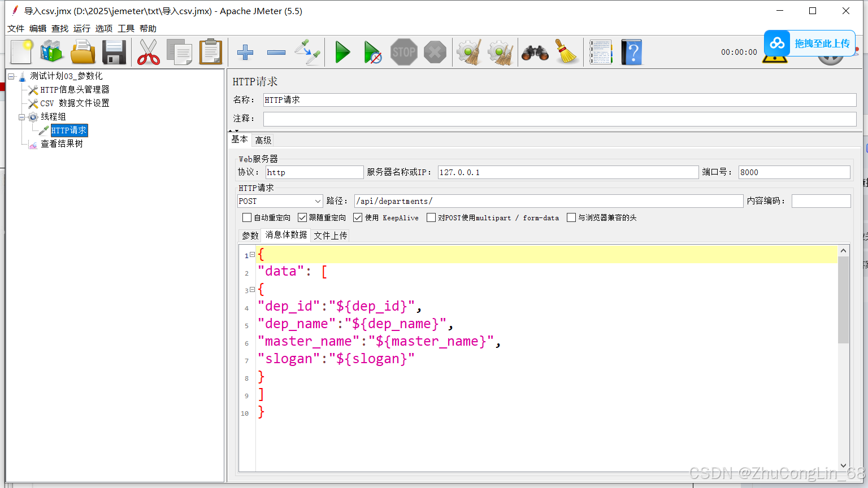This screenshot has width=868, height=488.
Task: Open the 查找 menu
Action: point(60,29)
